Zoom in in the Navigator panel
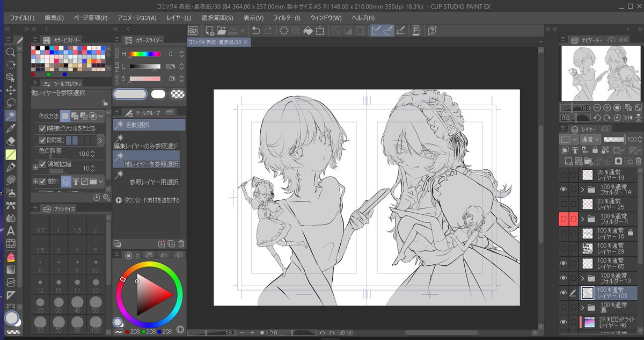 tap(608, 108)
